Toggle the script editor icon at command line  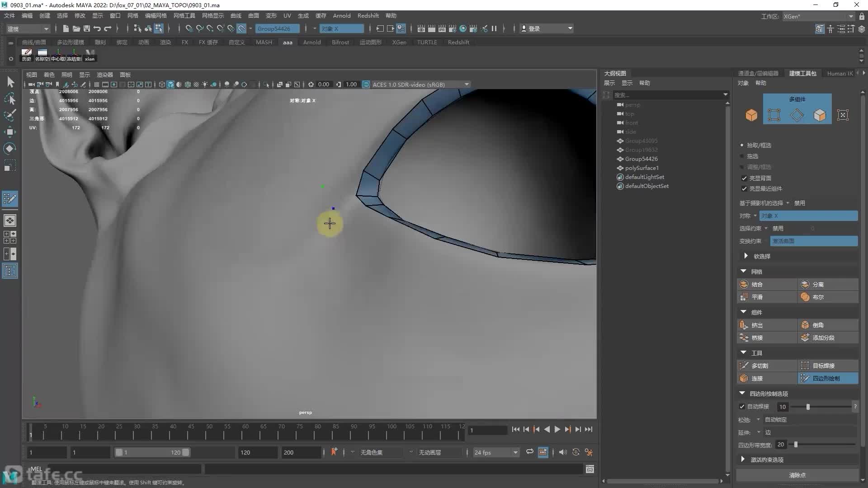(590, 469)
